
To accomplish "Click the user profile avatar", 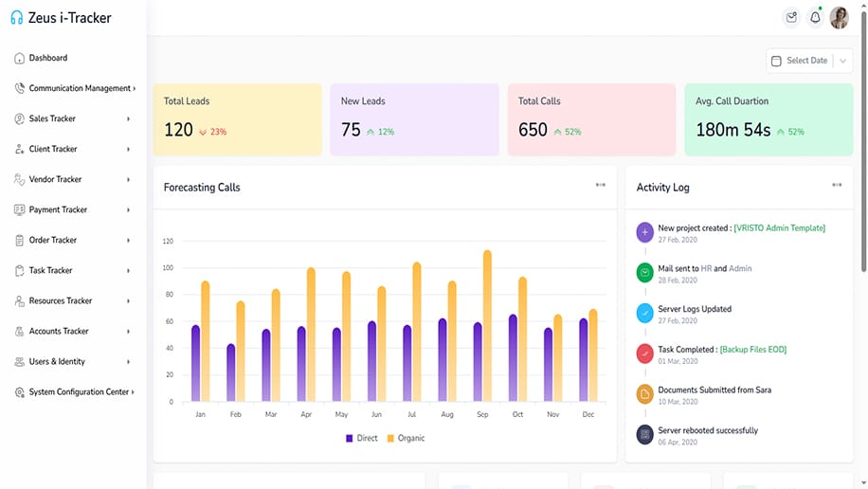I will tap(840, 17).
